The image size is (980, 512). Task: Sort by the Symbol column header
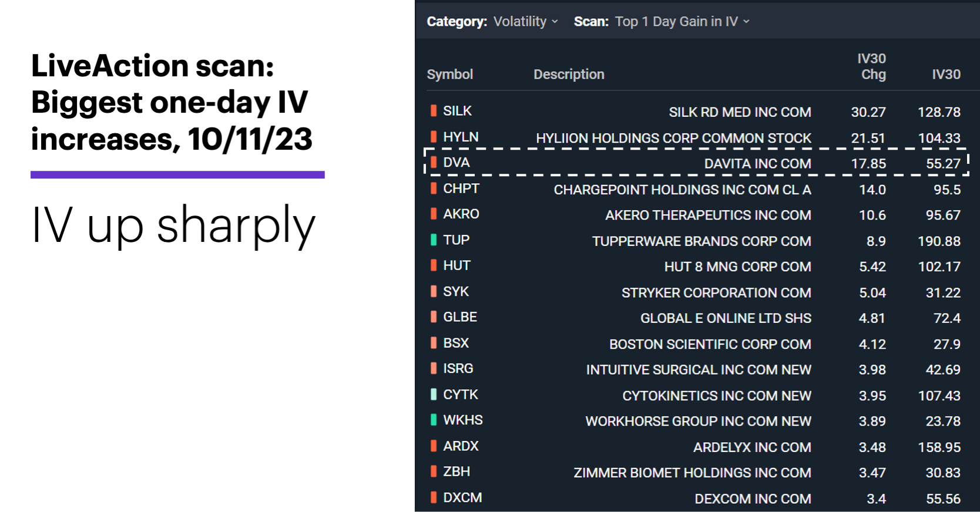449,75
